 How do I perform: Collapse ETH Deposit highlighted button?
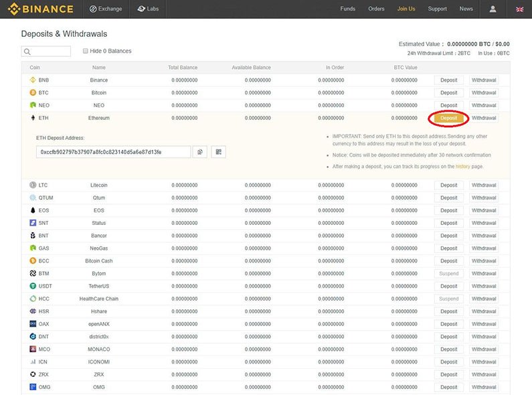448,118
